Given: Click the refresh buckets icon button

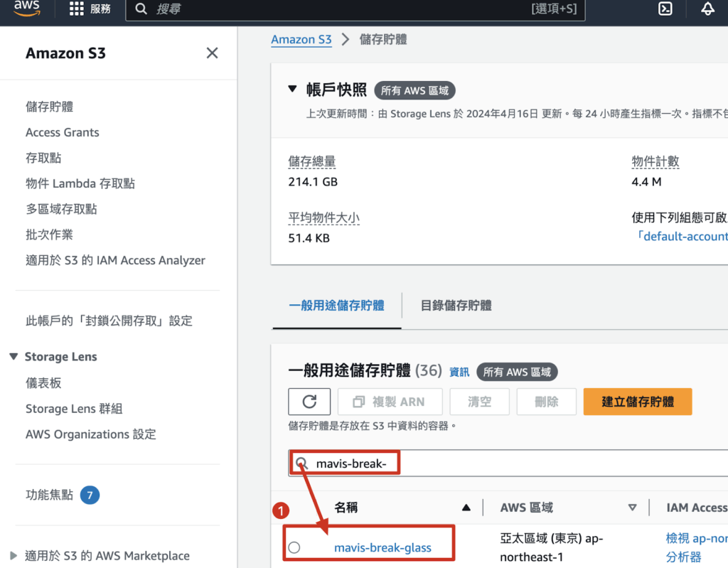Looking at the screenshot, I should click(309, 402).
